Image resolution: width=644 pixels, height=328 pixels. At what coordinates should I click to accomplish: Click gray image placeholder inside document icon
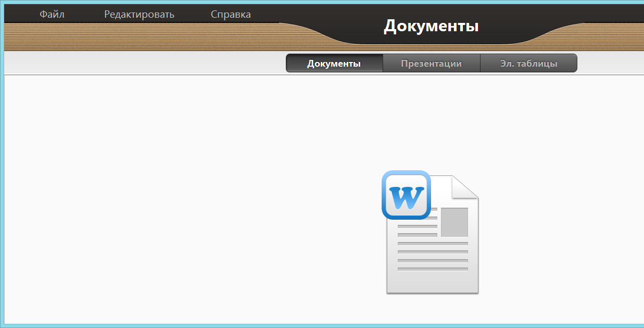(454, 222)
